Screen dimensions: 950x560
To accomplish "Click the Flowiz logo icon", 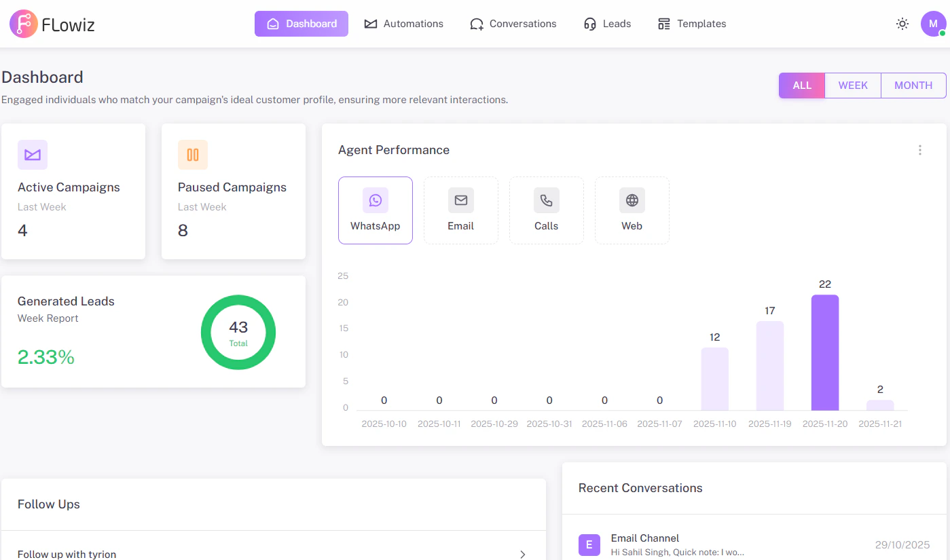I will [x=24, y=24].
